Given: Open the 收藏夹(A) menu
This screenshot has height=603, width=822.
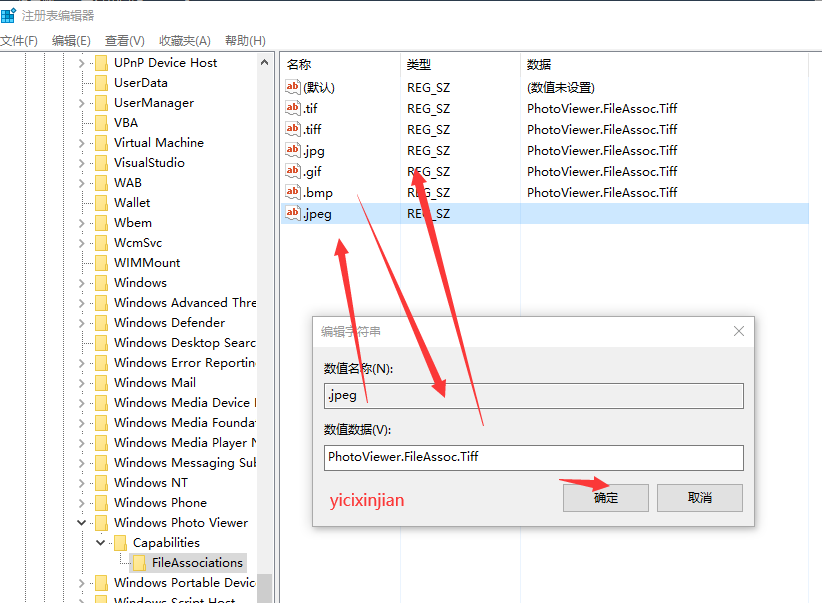Looking at the screenshot, I should click(185, 41).
